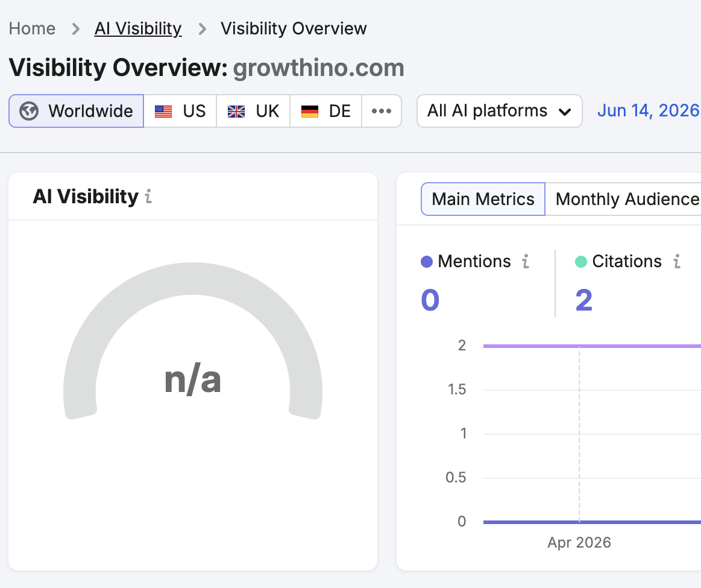Click the German flag icon
The image size is (701, 588).
tap(310, 112)
